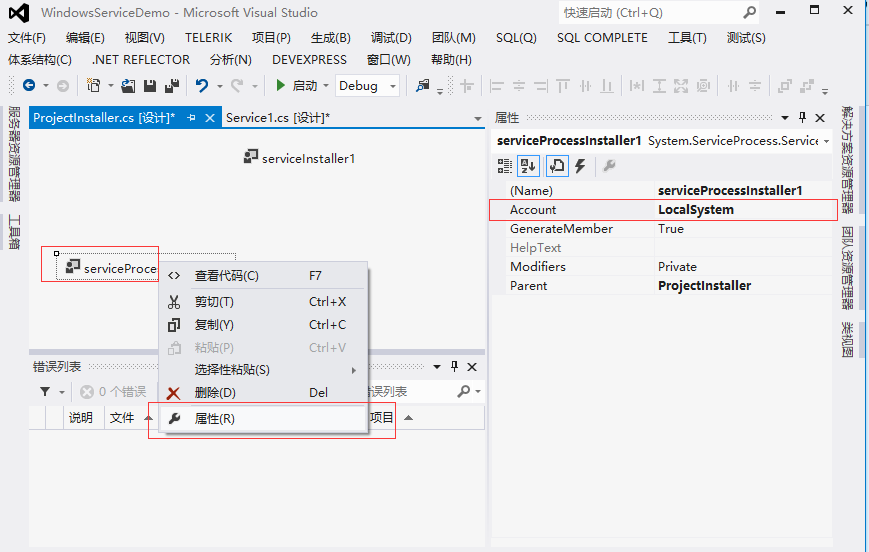This screenshot has height=552, width=869.
Task: Click the Undo arrow in toolbar
Action: tap(202, 86)
